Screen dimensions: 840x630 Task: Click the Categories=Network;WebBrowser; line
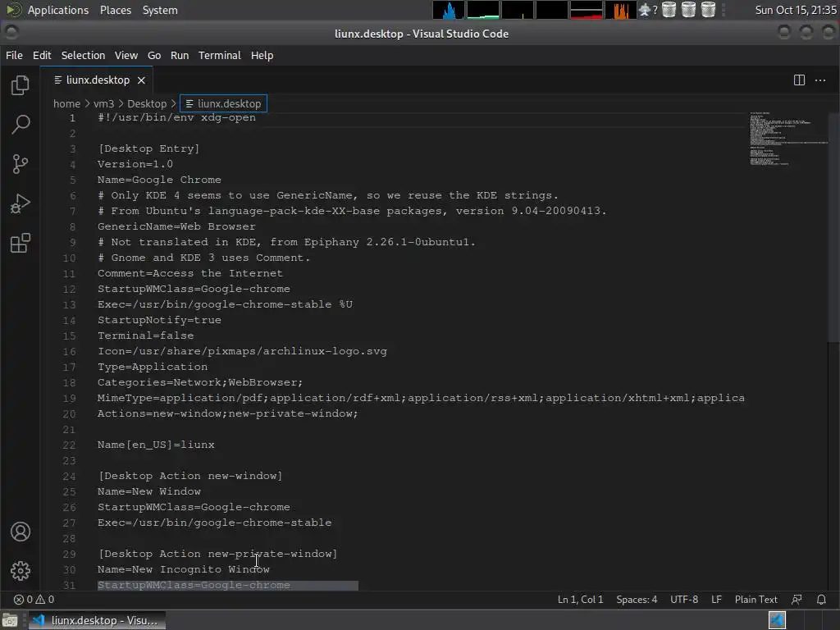click(200, 382)
